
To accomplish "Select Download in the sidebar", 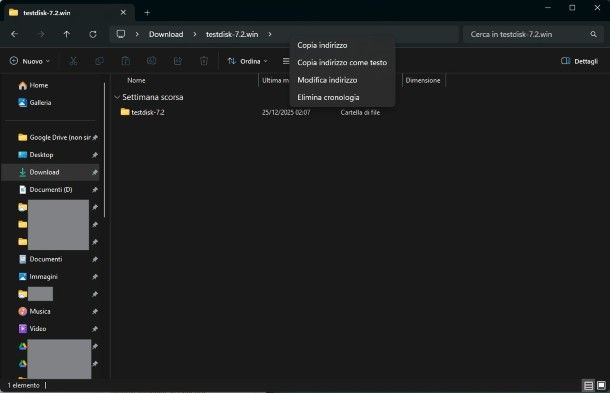I will click(x=50, y=172).
